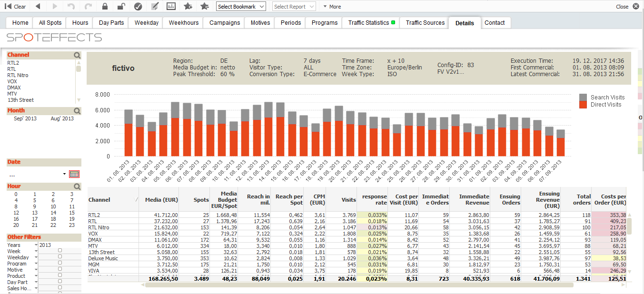Add a bookmark with the star-plus icon
The image size is (644, 294).
[x=188, y=7]
